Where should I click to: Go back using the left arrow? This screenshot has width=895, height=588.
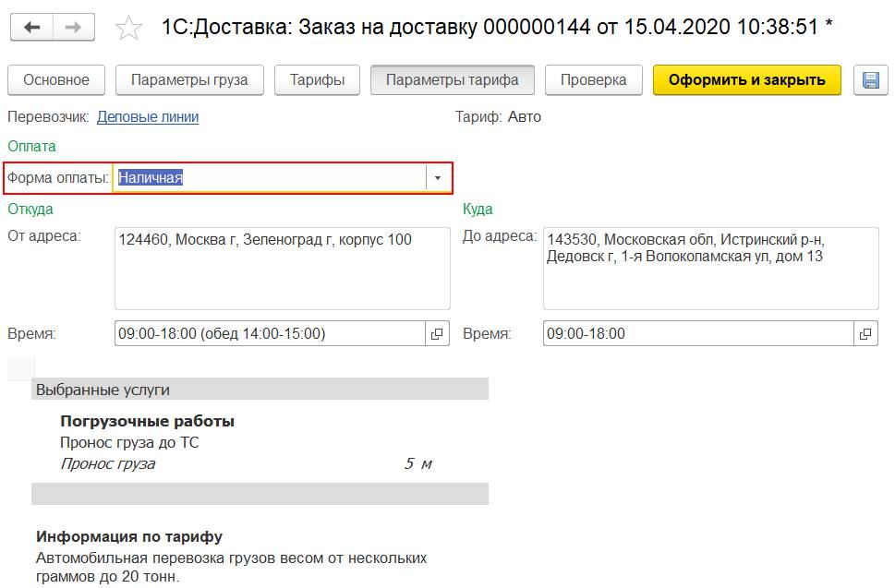(32, 28)
